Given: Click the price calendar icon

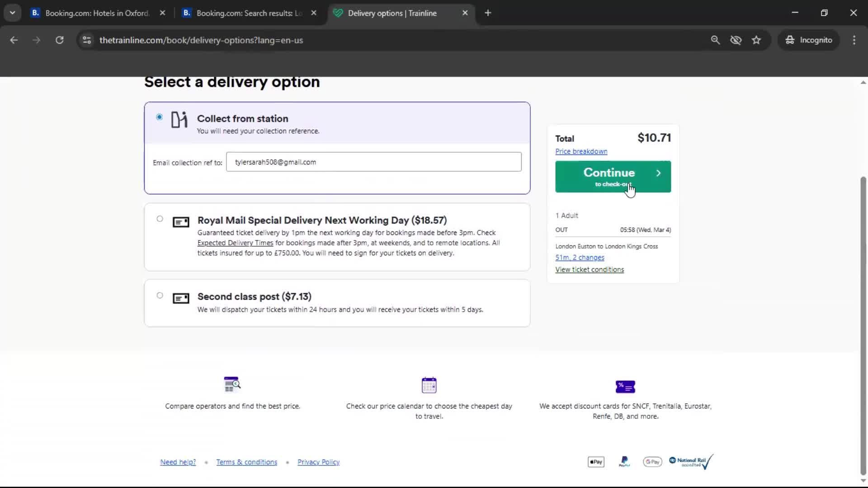Looking at the screenshot, I should 429,385.
